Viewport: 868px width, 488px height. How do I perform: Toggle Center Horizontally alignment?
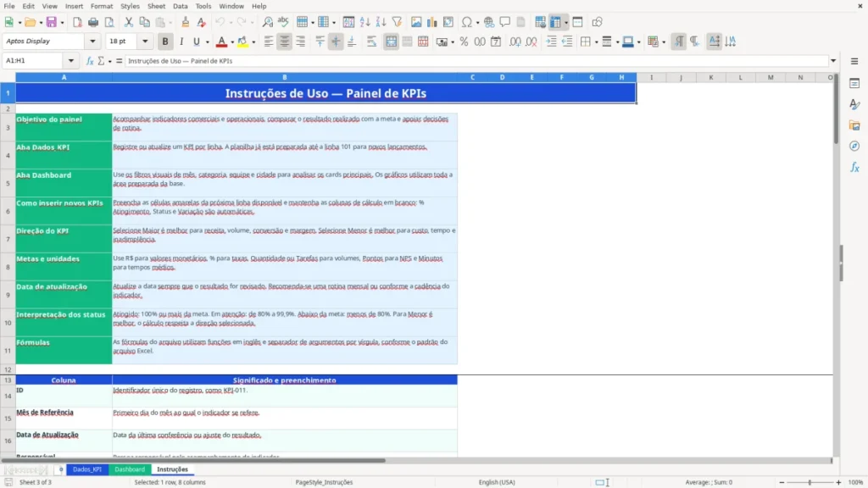[285, 42]
